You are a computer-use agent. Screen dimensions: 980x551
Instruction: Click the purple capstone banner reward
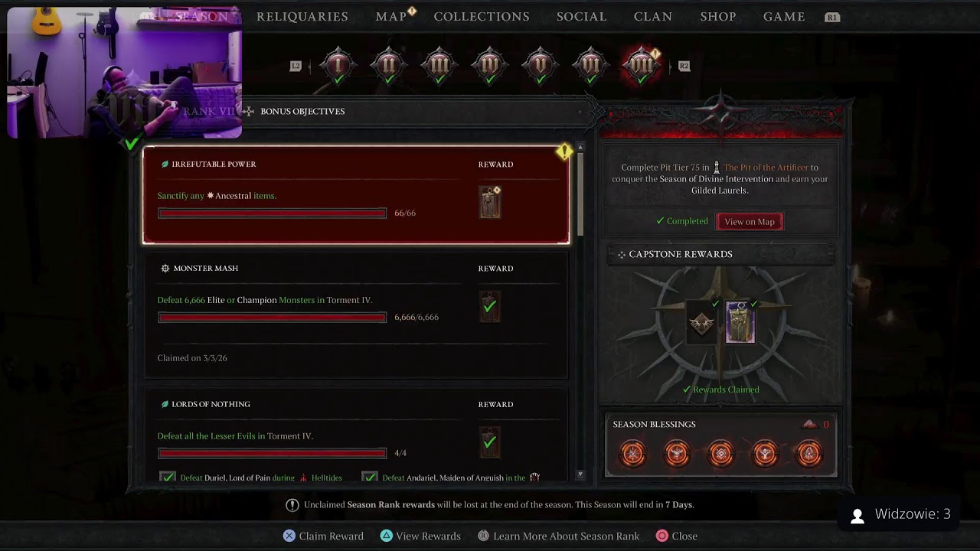pos(740,322)
